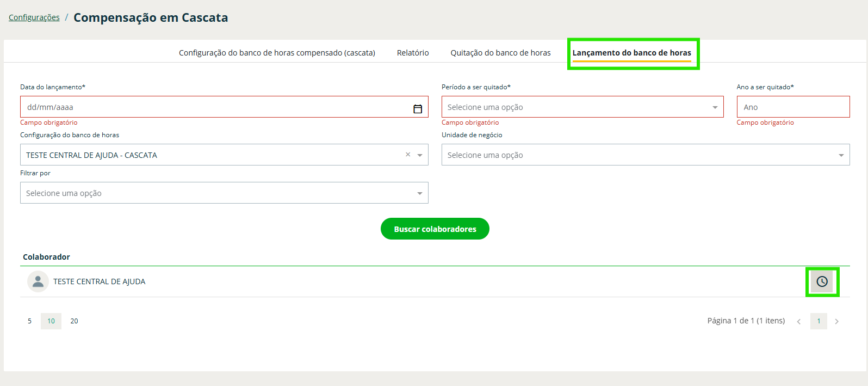Expand the Período a ser quitado dropdown
The height and width of the screenshot is (386, 868).
tap(715, 107)
